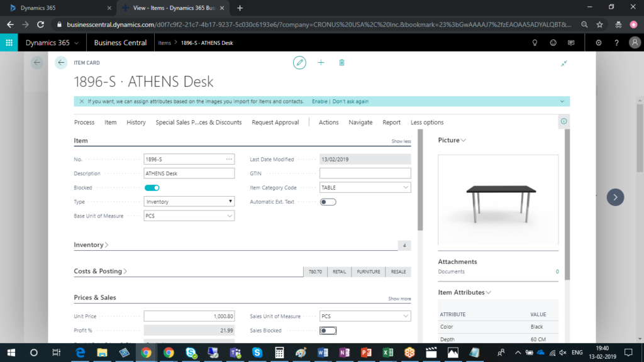Click the lightbulb search icon in header

click(535, 43)
